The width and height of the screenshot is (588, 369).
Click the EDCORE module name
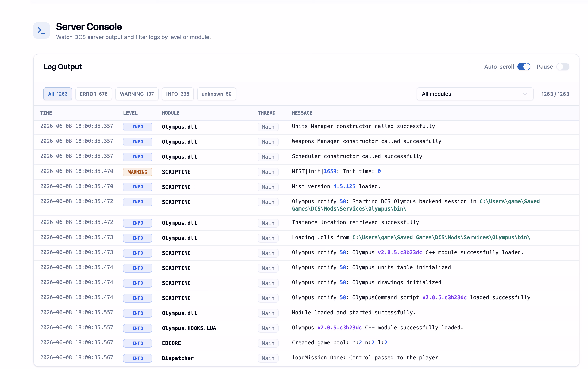tap(172, 343)
